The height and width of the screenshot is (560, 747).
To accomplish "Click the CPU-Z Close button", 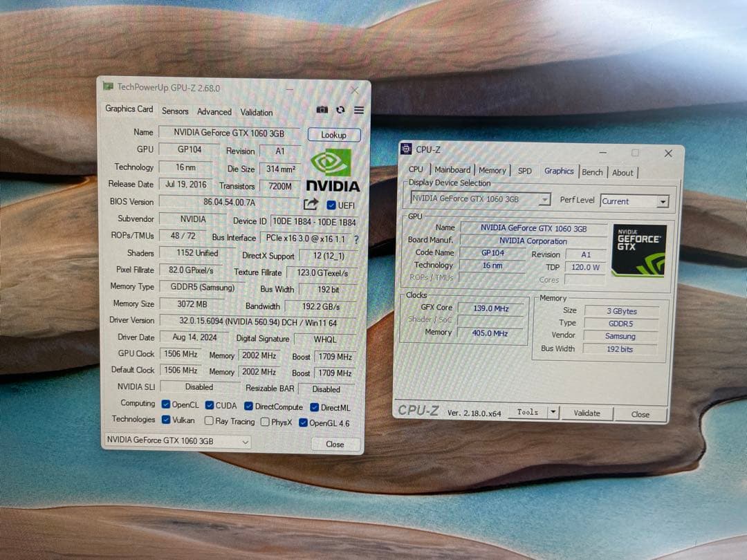I will coord(640,414).
